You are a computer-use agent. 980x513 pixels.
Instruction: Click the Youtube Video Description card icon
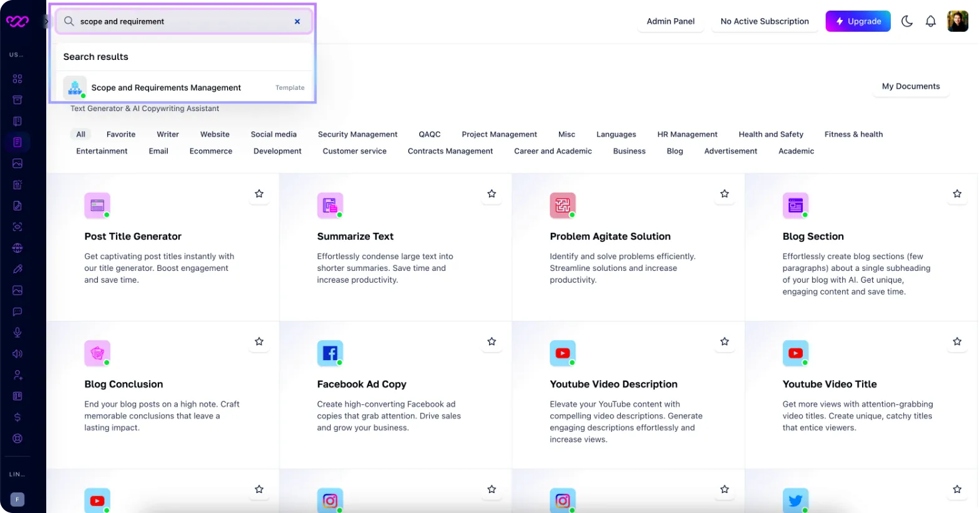(563, 353)
